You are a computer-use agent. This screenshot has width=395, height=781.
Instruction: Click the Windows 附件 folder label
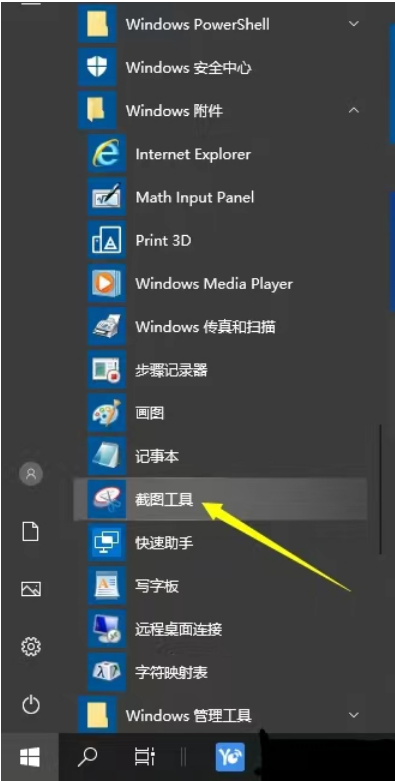(174, 110)
